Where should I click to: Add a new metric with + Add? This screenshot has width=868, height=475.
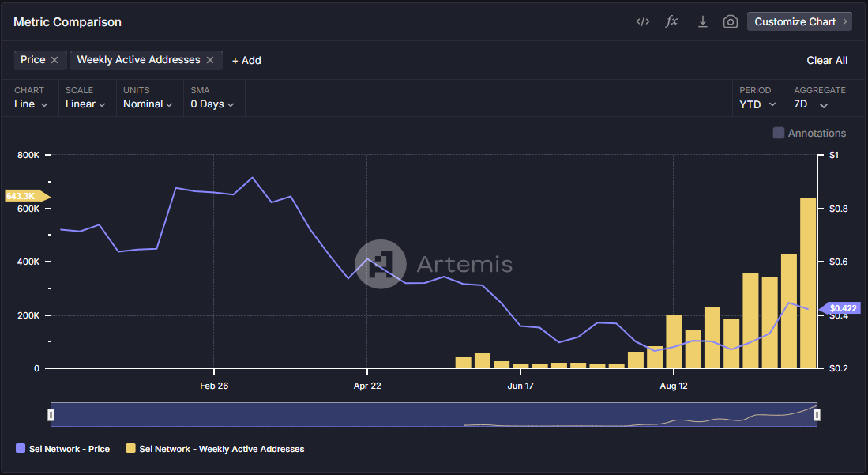(x=246, y=60)
